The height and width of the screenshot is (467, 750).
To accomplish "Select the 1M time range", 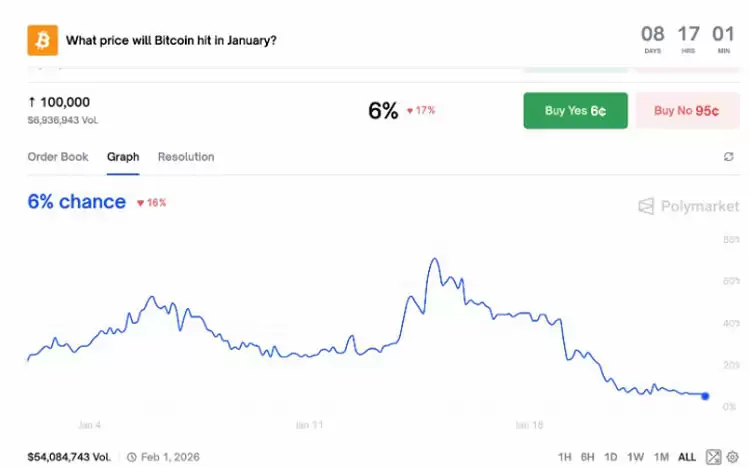I will tap(661, 457).
